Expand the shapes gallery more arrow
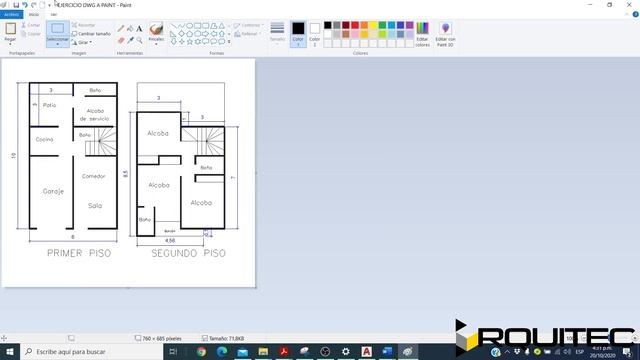The height and width of the screenshot is (360, 640). [x=229, y=42]
